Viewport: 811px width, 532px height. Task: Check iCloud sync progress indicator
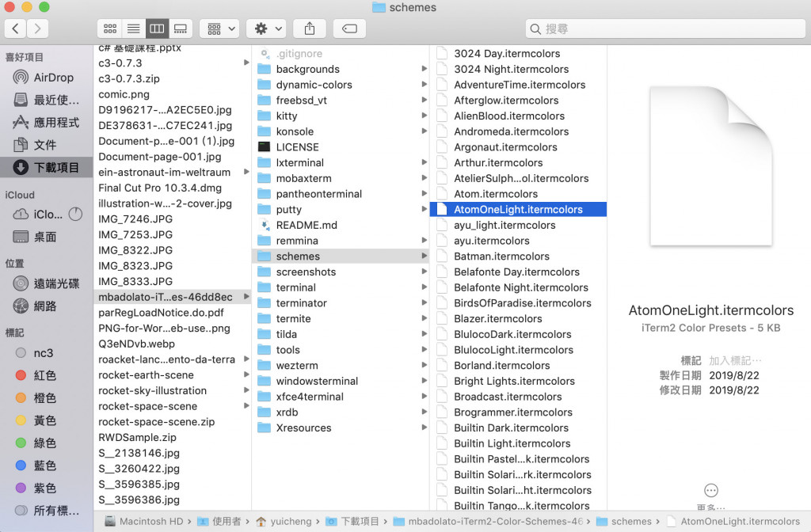point(75,214)
